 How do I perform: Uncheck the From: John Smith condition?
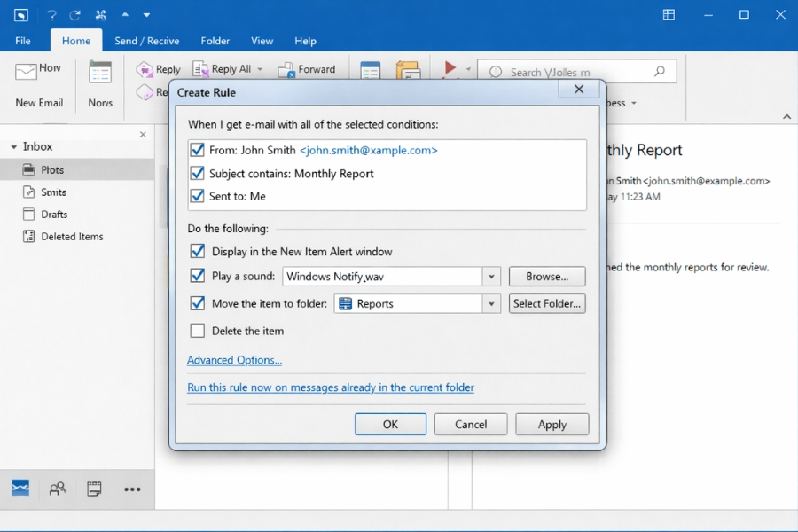tap(197, 151)
